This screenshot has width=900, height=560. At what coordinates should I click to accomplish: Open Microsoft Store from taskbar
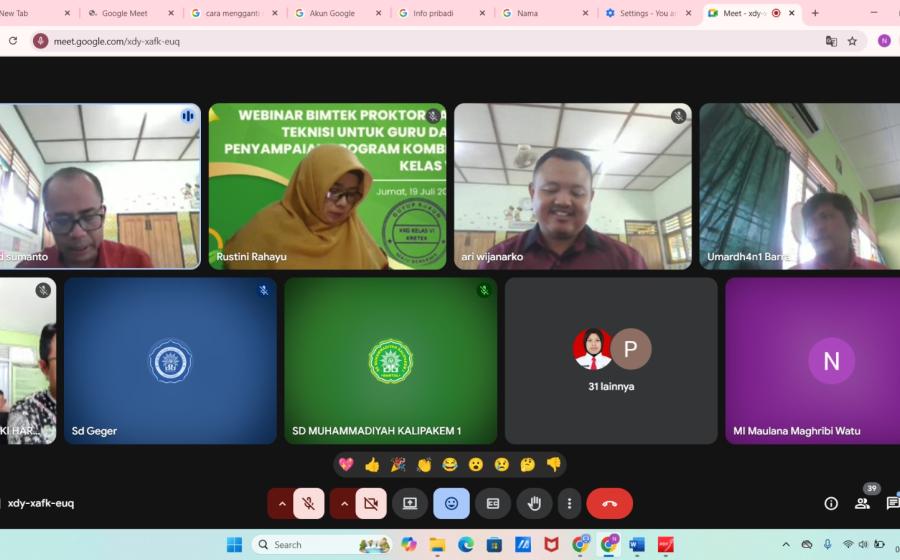pyautogui.click(x=494, y=545)
